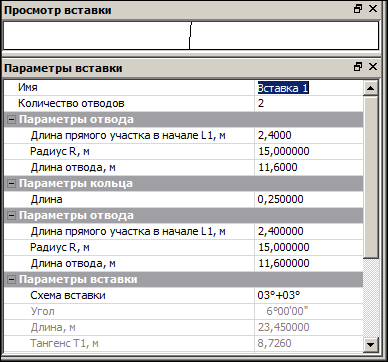Click the insert preview drawing area

click(x=191, y=36)
